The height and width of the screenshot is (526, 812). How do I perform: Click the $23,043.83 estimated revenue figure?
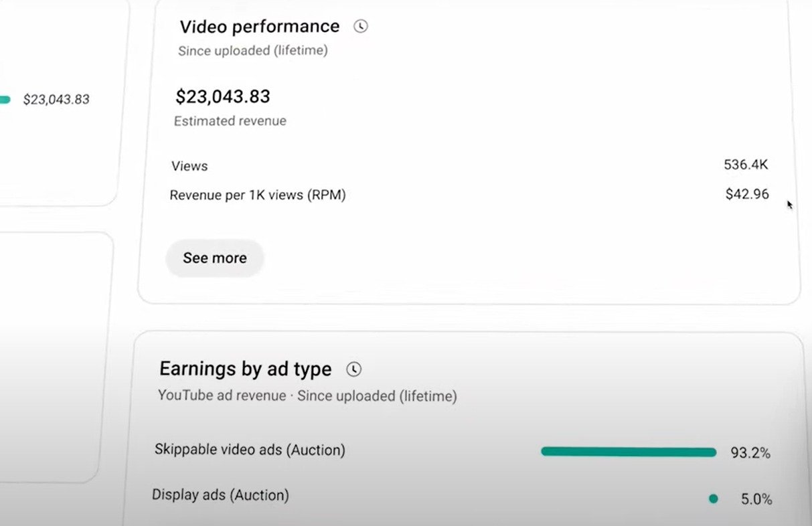(x=223, y=96)
